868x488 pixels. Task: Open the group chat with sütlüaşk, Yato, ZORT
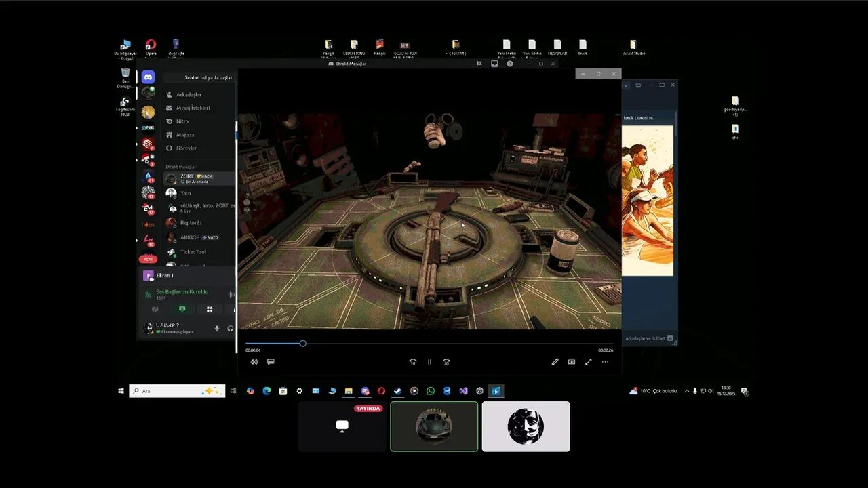click(x=199, y=208)
